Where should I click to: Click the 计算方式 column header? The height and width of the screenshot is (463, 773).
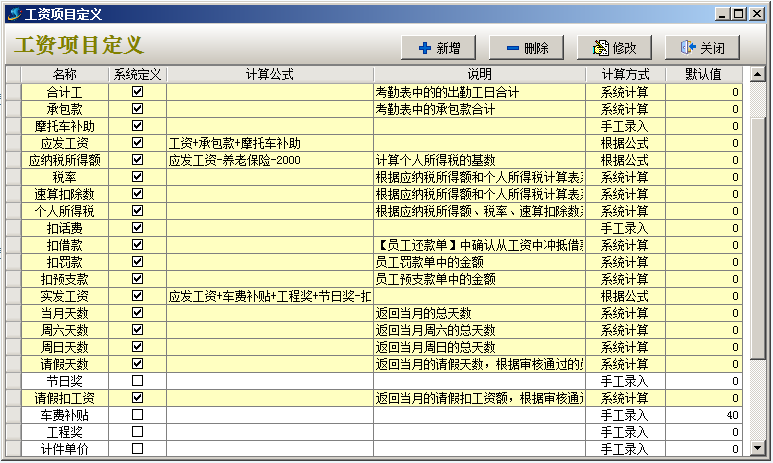coord(625,75)
